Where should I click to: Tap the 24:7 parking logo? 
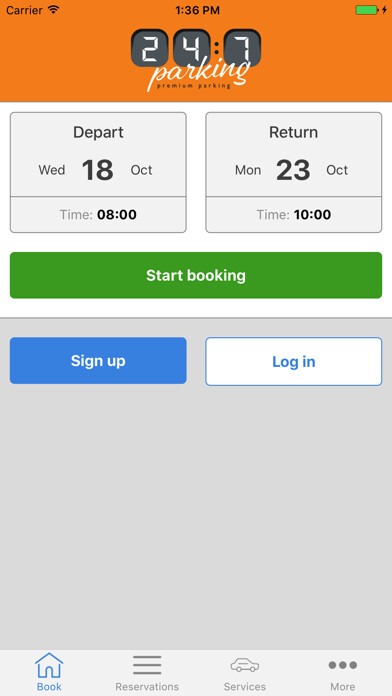[x=196, y=60]
